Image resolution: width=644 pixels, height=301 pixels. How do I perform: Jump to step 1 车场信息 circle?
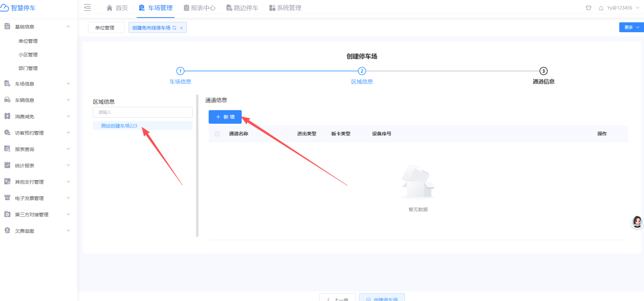point(180,71)
